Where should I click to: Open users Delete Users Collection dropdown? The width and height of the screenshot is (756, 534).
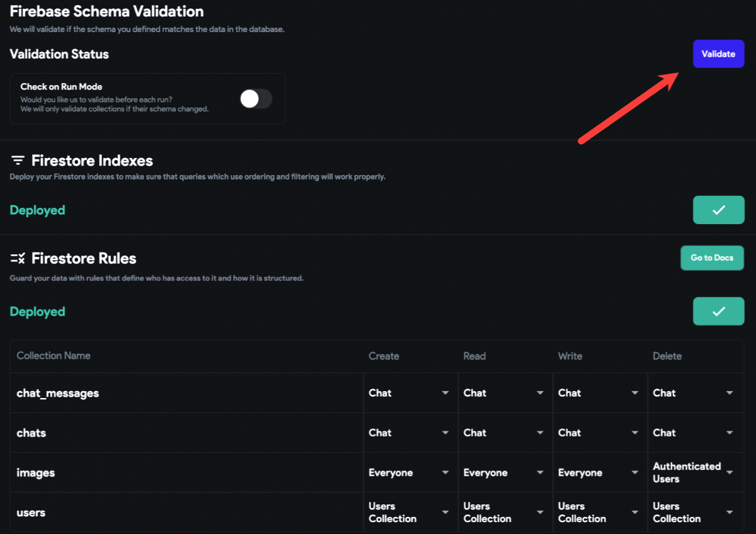pyautogui.click(x=695, y=512)
